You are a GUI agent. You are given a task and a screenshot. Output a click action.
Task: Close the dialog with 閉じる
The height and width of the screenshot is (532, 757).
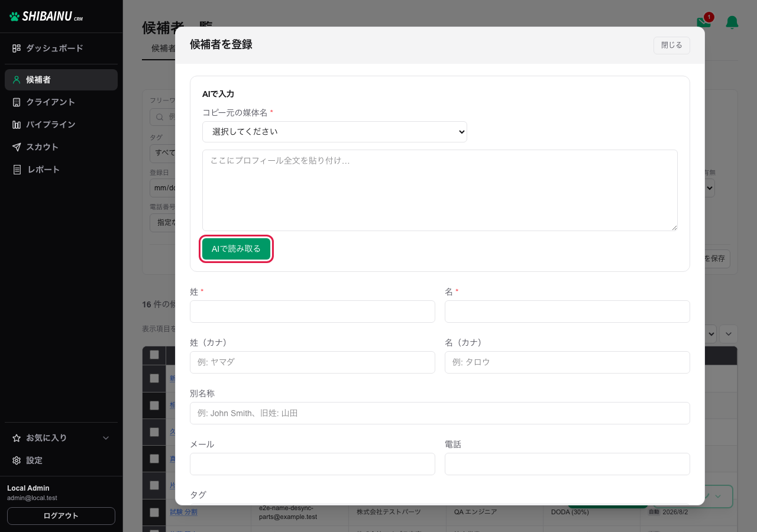[x=672, y=46]
